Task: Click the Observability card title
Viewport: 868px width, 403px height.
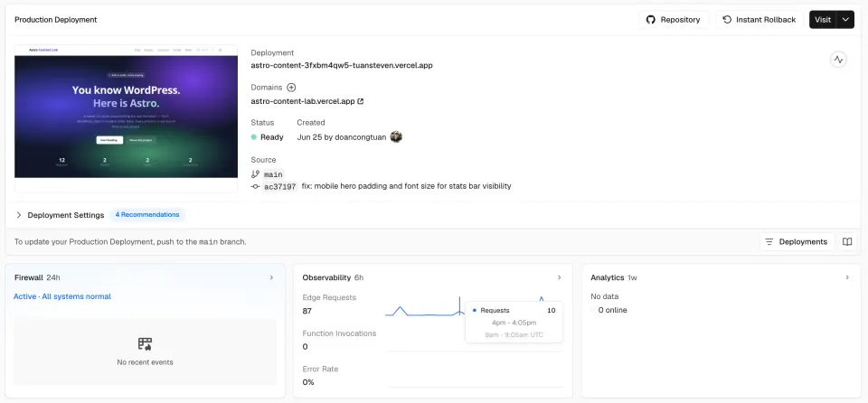Action: pos(326,277)
